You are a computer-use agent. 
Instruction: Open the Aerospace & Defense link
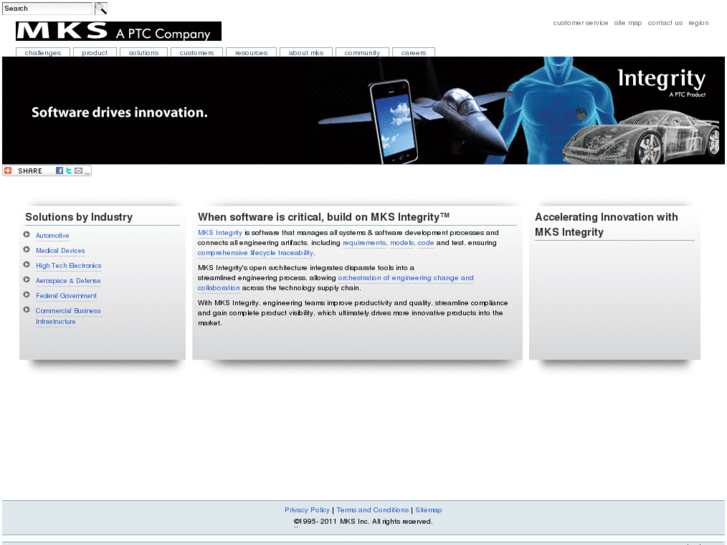click(x=68, y=281)
